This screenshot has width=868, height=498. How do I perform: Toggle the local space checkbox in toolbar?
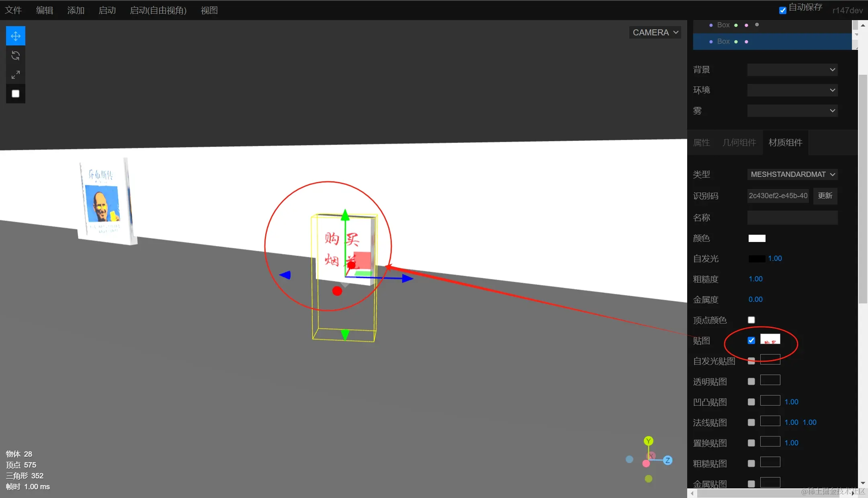coord(16,94)
